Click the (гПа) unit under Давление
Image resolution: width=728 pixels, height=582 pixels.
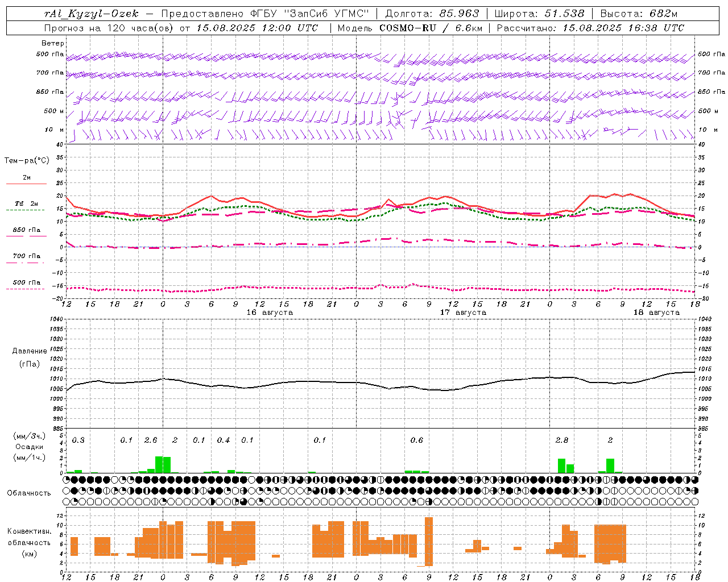tap(30, 364)
